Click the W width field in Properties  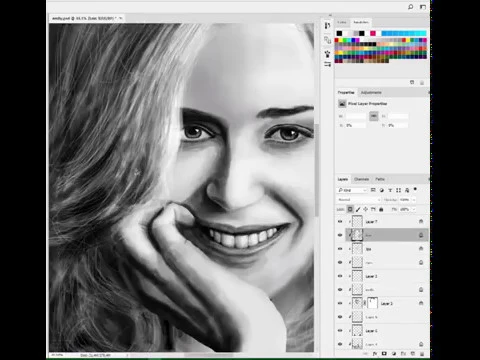click(x=355, y=116)
